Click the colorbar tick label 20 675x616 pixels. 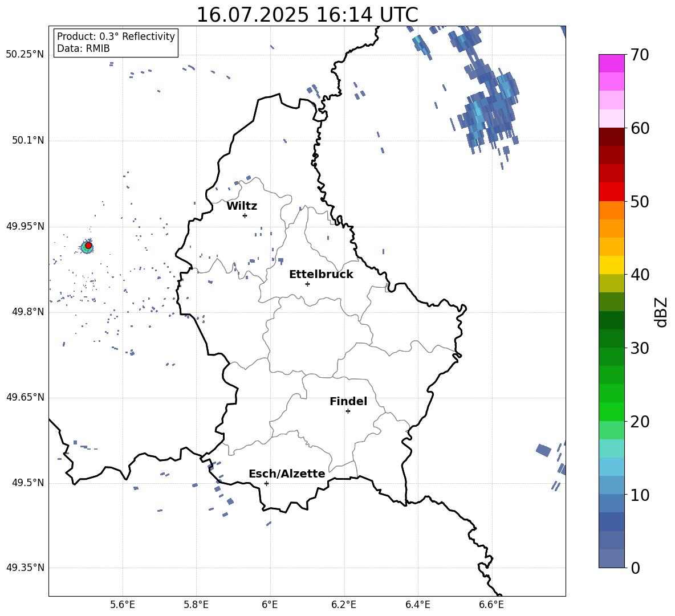[x=640, y=422]
